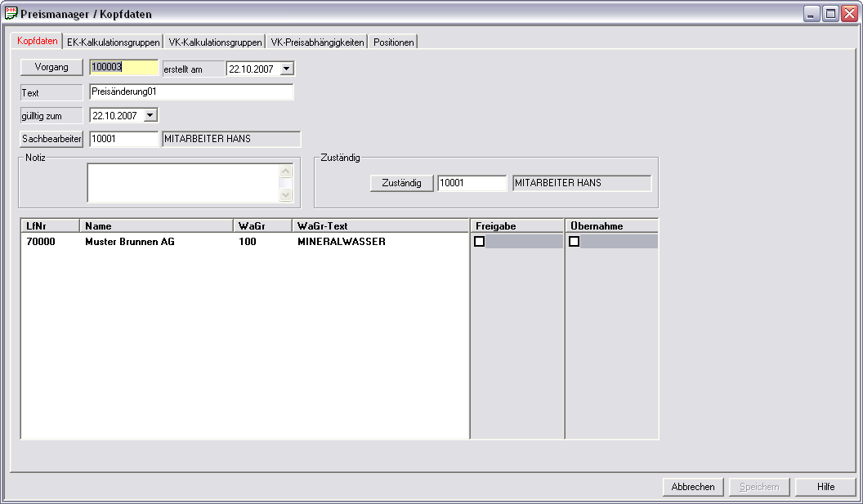This screenshot has height=504, width=863.
Task: Click the Notiz scrollbar up arrow
Action: (x=285, y=172)
